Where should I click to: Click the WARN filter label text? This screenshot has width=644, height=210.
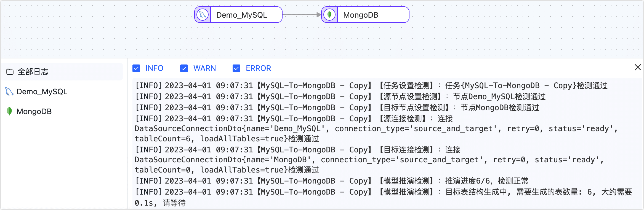(x=204, y=68)
